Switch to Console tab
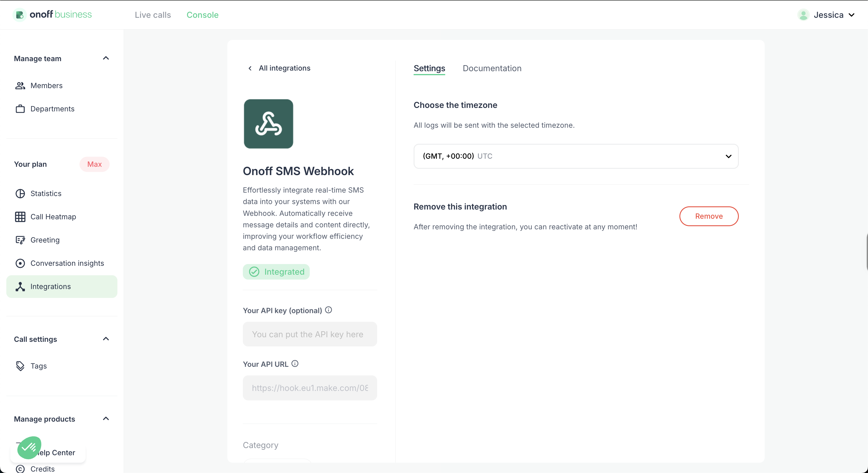868x473 pixels. pyautogui.click(x=203, y=15)
